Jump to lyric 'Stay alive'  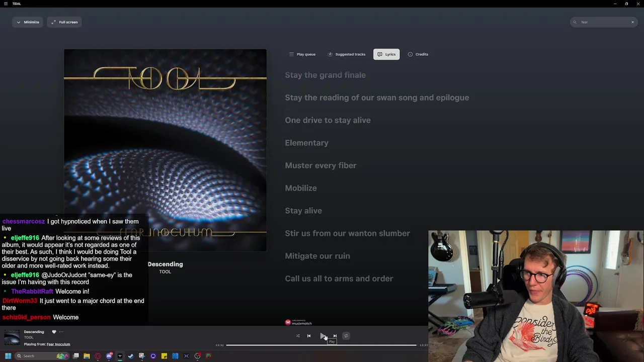tap(303, 211)
